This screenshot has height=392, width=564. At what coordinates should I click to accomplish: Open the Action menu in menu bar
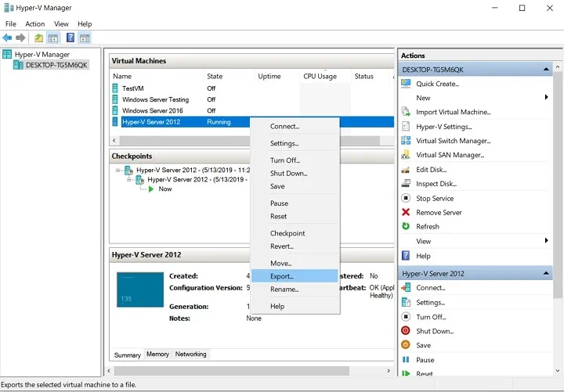coord(34,24)
